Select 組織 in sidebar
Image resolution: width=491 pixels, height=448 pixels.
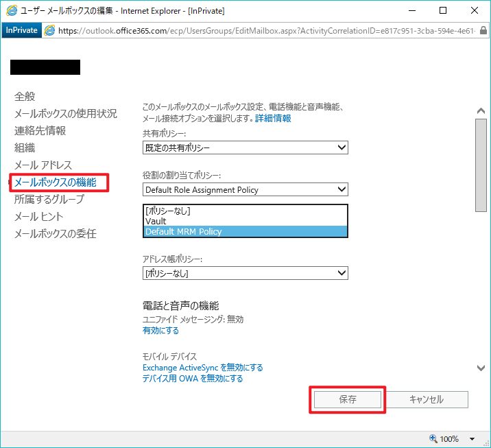coord(25,148)
